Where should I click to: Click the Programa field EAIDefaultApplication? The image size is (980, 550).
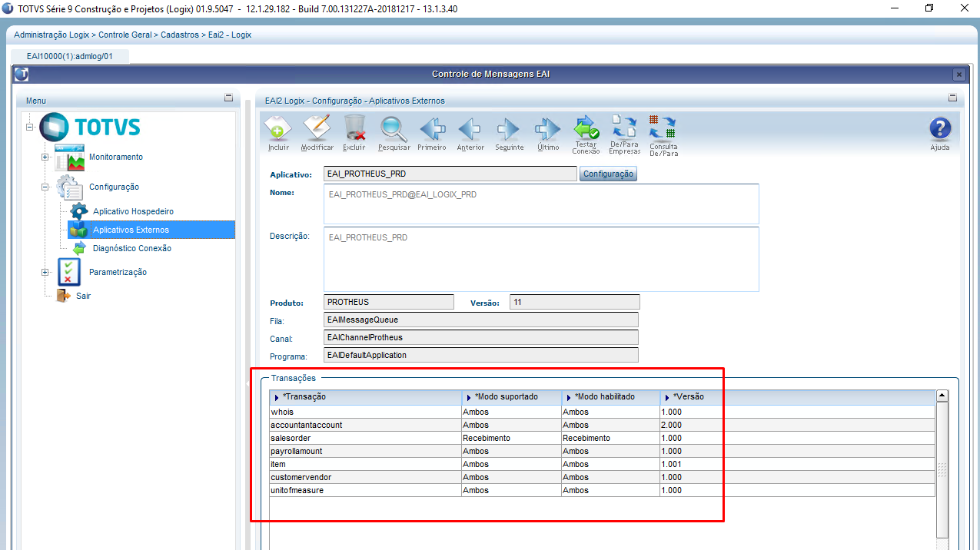(481, 355)
